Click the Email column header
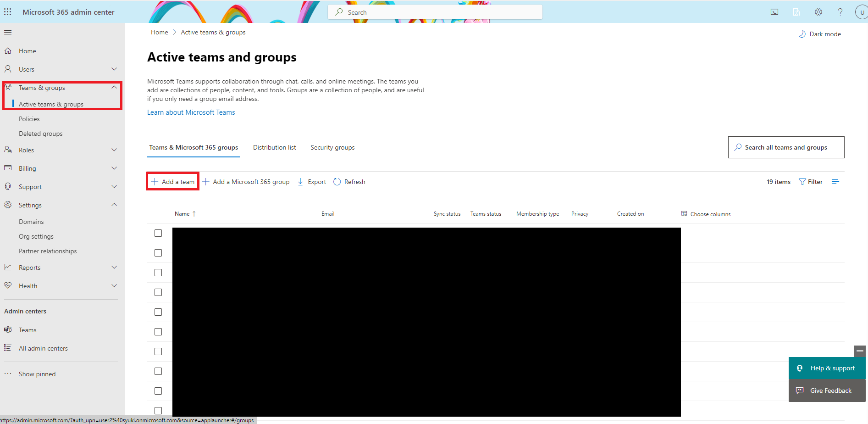The height and width of the screenshot is (424, 868). coord(328,214)
